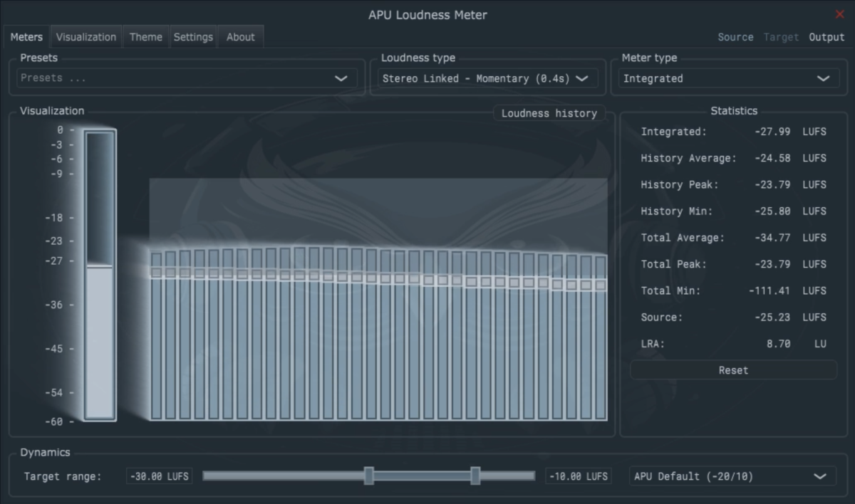Select the Target signal view
Screen dimensions: 855x504
pos(781,37)
